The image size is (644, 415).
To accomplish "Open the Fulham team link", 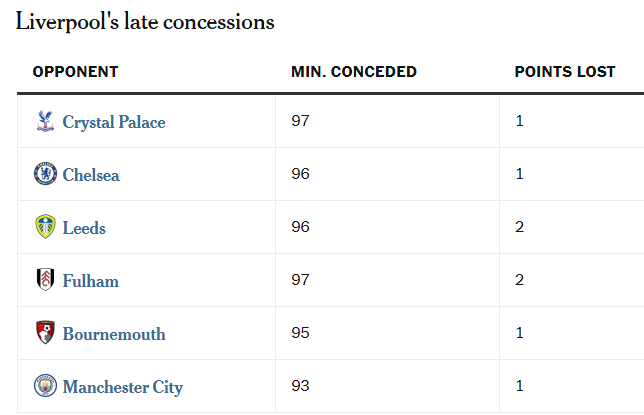I will [91, 281].
